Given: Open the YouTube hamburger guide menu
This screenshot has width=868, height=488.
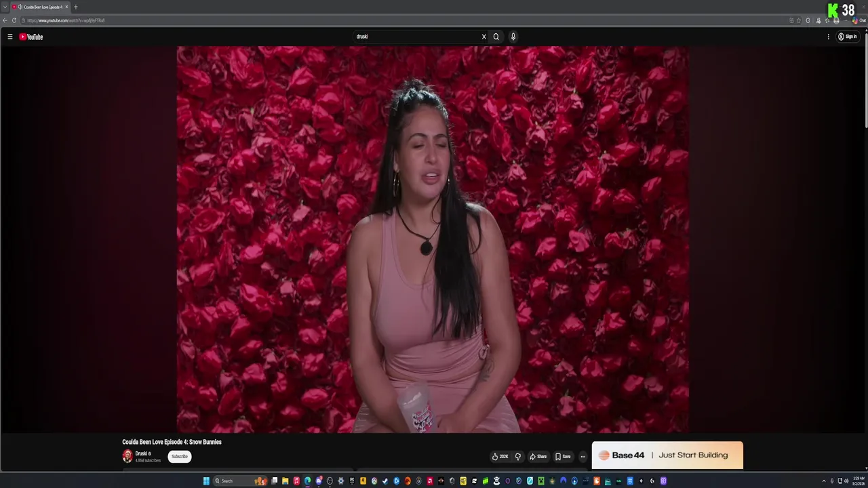Looking at the screenshot, I should [x=9, y=37].
